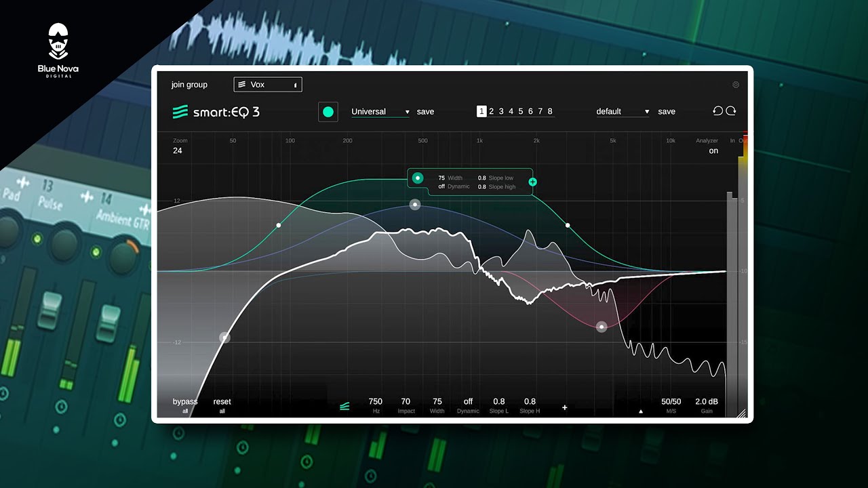Screen dimensions: 868x488
Task: Click the redo arrow icon
Action: [x=731, y=111]
